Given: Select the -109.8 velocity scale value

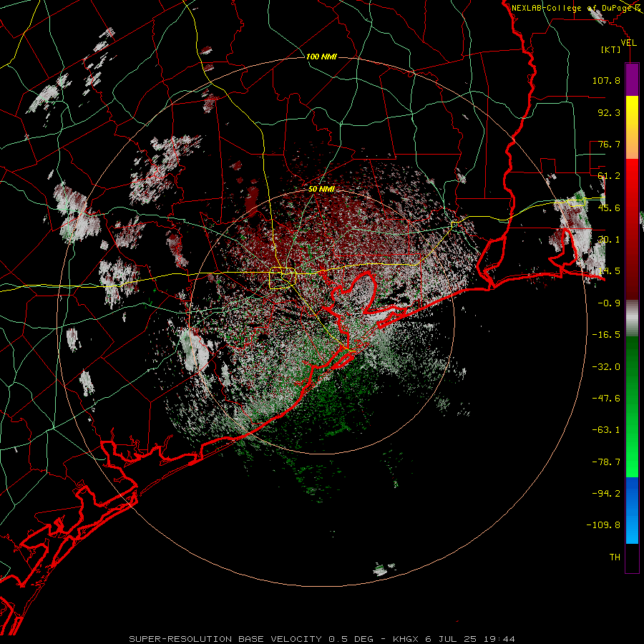Looking at the screenshot, I should pyautogui.click(x=603, y=525).
